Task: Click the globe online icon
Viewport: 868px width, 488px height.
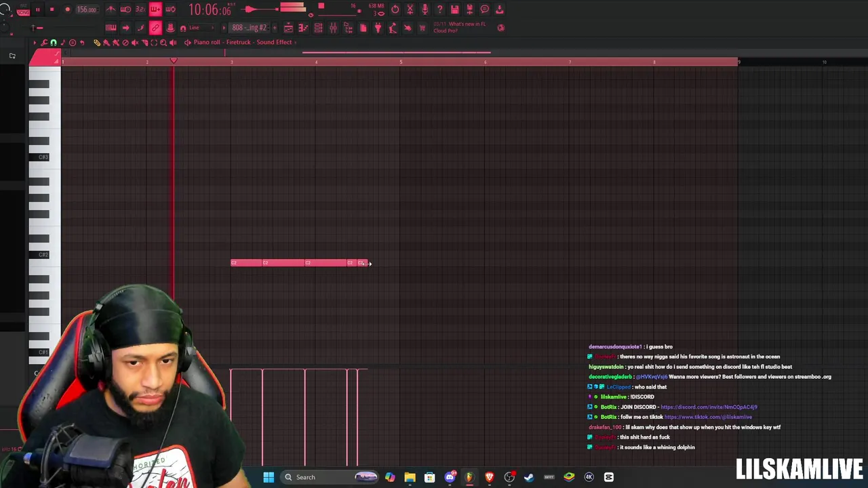Action: pyautogui.click(x=501, y=28)
